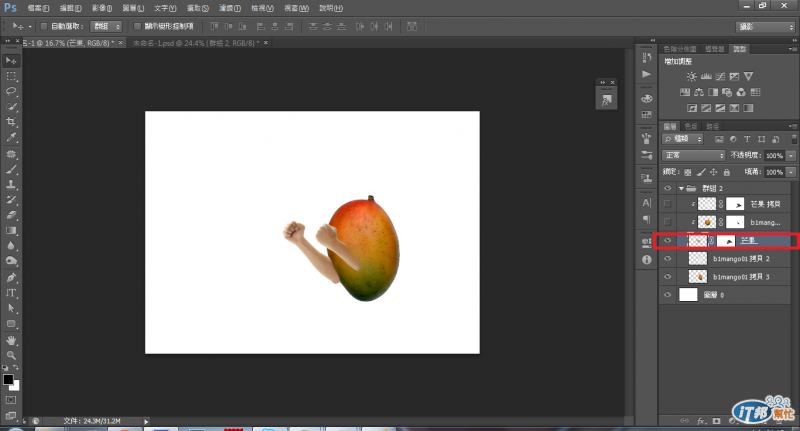Open the 影像 menu
Screen dimensions: 800x431
pos(102,8)
